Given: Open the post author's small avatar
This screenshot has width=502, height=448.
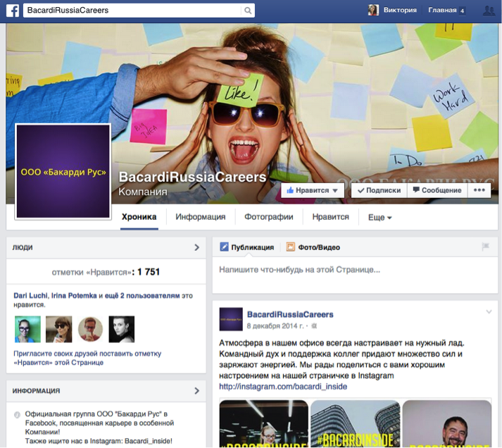Looking at the screenshot, I should coord(231,319).
